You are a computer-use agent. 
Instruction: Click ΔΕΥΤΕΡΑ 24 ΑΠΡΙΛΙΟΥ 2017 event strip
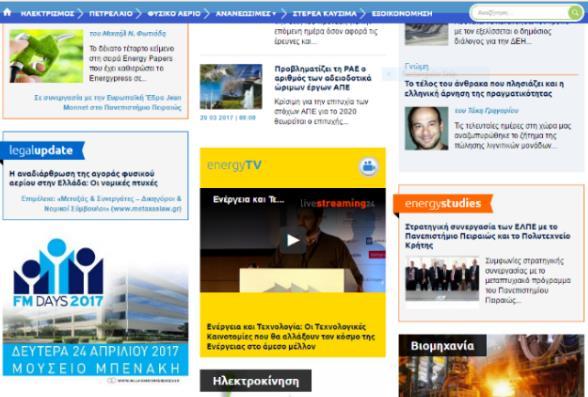(95, 360)
